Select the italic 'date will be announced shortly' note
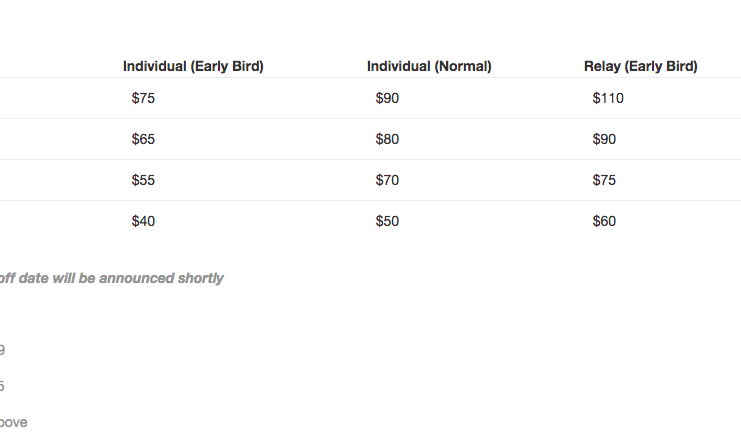This screenshot has width=741, height=448. [x=121, y=278]
